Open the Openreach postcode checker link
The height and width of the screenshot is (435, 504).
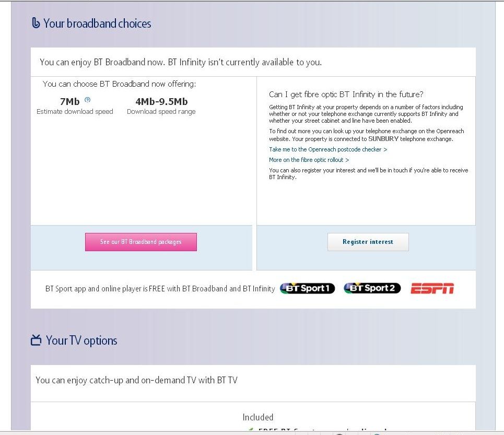[328, 149]
